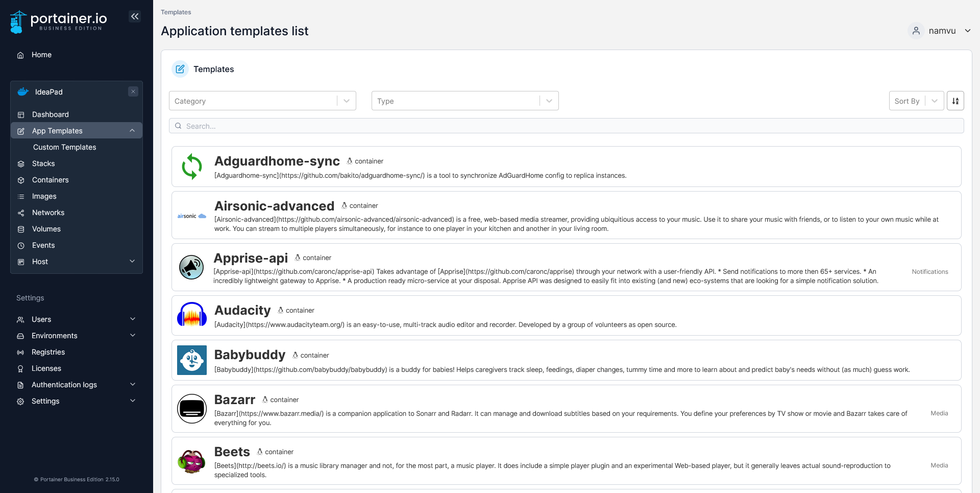
Task: Go to Containers in the sidebar
Action: [x=50, y=180]
